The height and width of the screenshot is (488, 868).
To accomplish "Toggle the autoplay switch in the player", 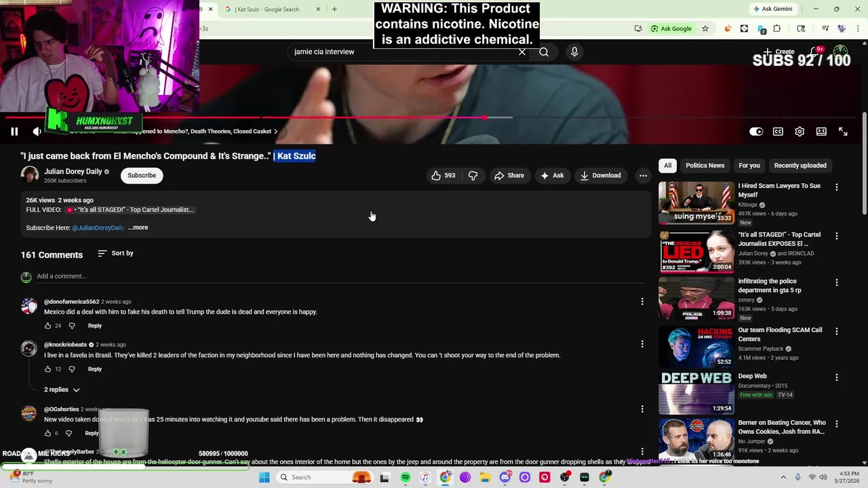I will [x=756, y=131].
